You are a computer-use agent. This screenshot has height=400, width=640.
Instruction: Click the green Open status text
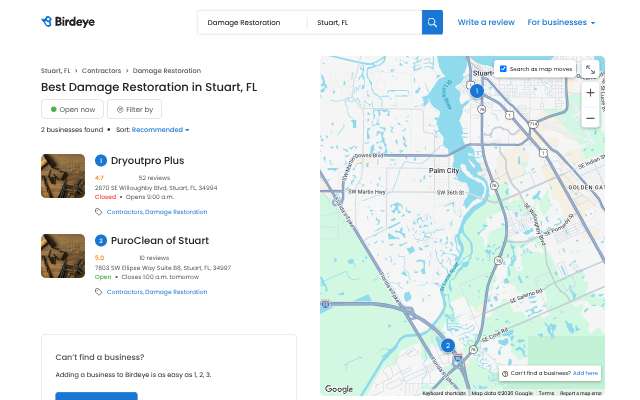pos(103,277)
